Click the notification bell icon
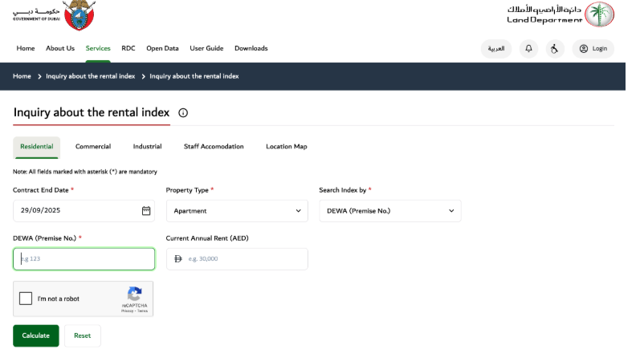 528,48
